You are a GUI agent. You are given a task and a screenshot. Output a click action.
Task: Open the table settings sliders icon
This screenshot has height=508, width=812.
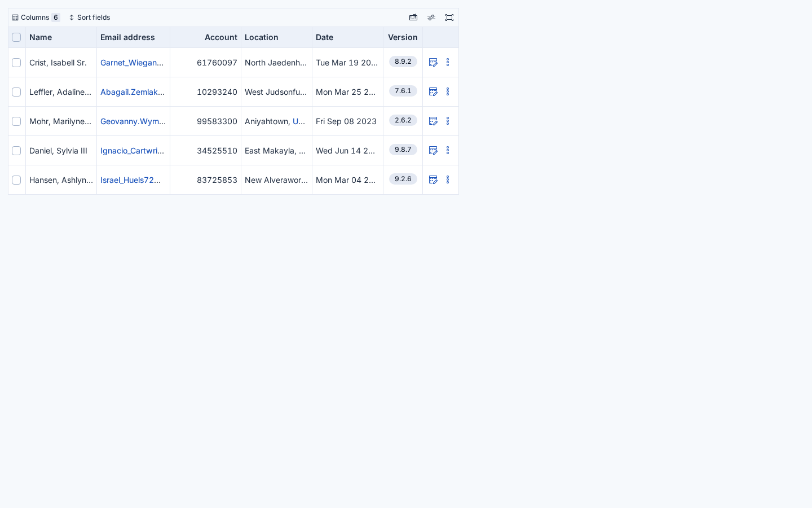[x=431, y=17]
